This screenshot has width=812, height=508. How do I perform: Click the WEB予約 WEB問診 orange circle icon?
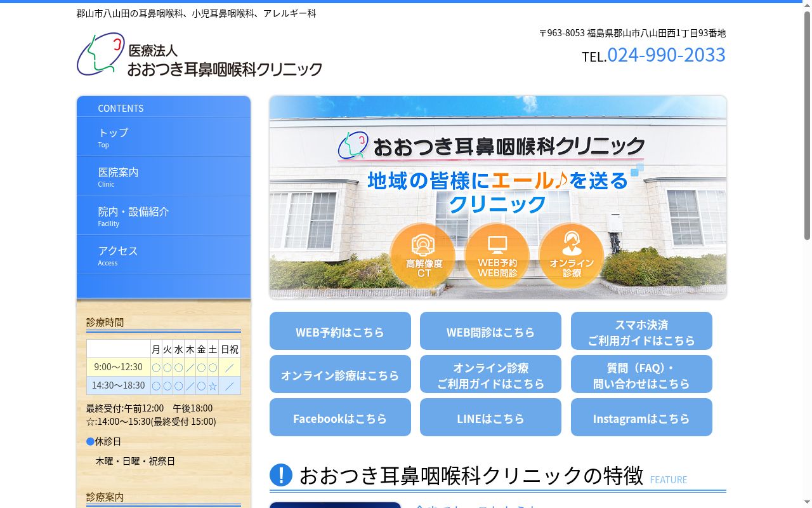point(497,256)
